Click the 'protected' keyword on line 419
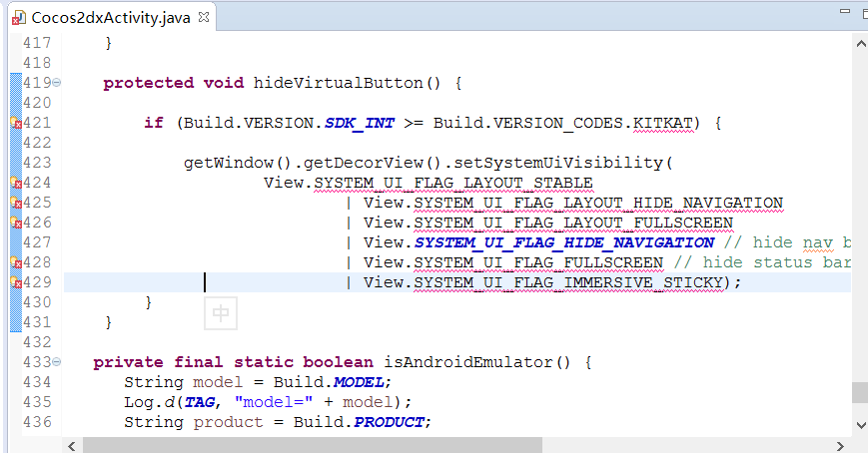Viewport: 868px width, 453px height. tap(149, 83)
